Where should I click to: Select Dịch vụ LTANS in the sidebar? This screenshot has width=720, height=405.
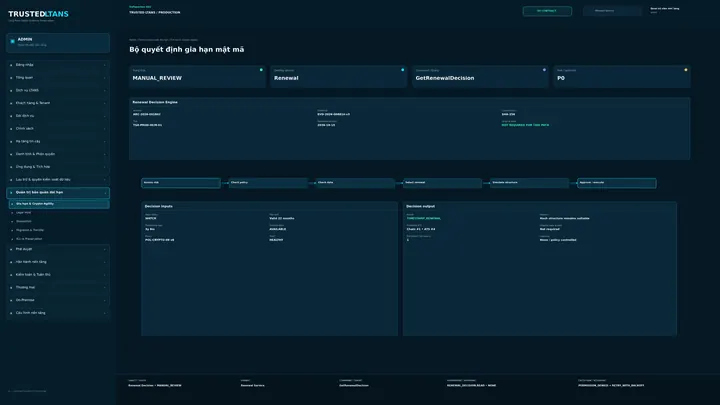tap(58, 90)
